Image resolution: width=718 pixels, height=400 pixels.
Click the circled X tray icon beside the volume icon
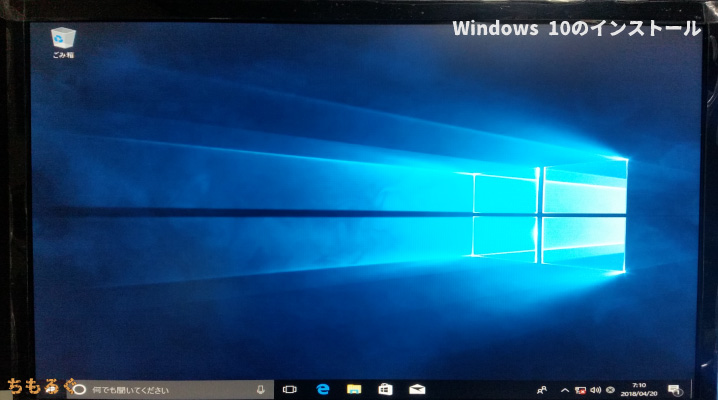point(610,390)
